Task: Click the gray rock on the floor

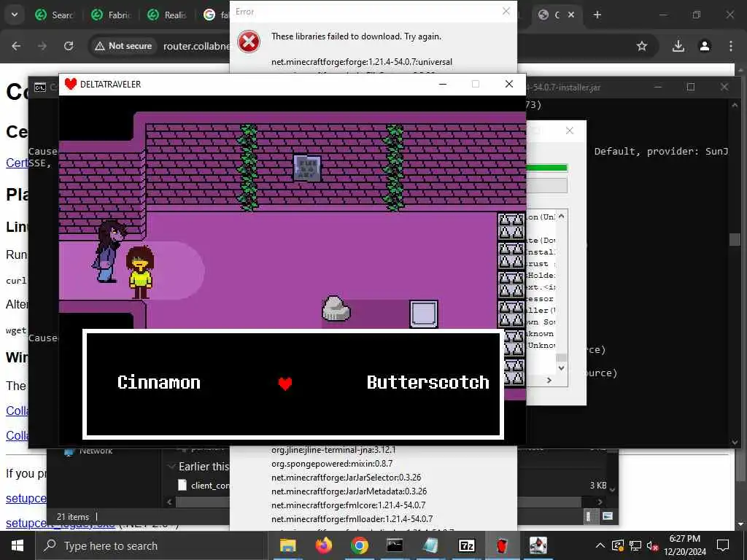Action: 336,308
